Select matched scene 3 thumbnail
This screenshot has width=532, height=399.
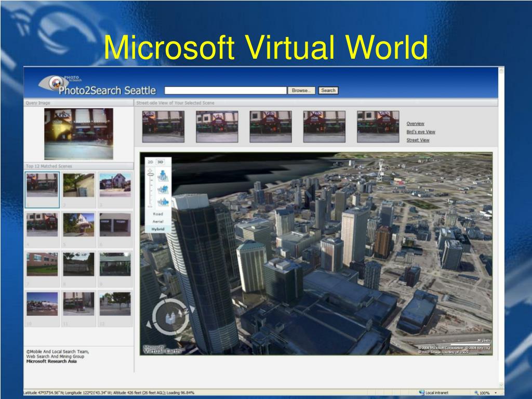115,185
